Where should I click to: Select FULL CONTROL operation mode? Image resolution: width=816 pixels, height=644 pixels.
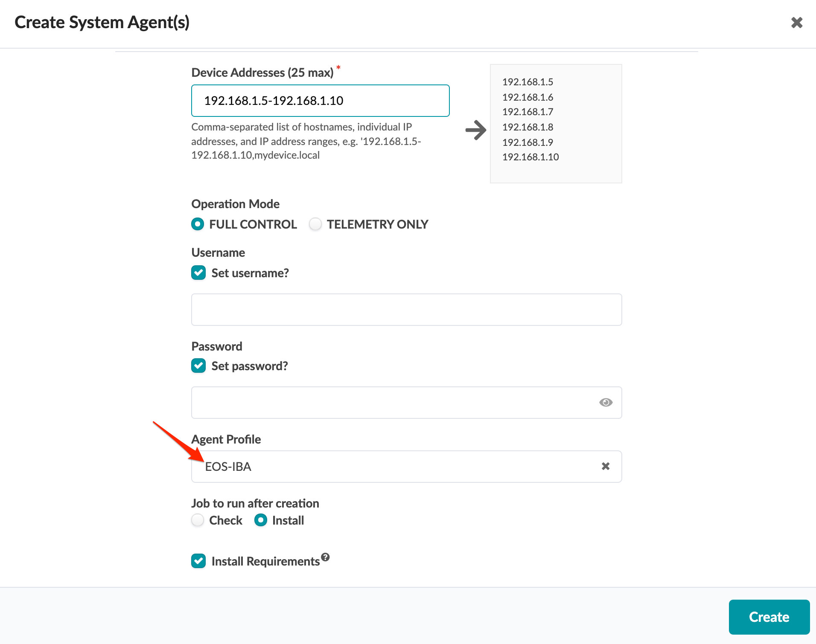(198, 224)
